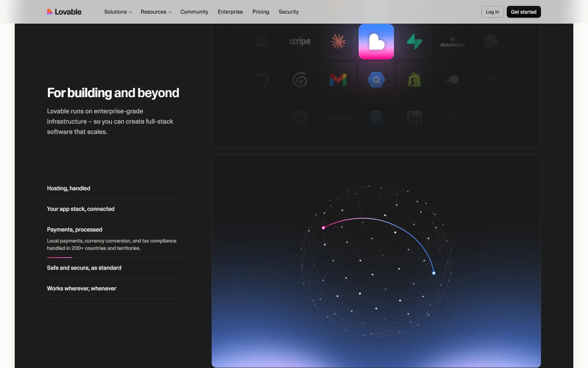
Task: Select the orange Claude starburst icon
Action: pyautogui.click(x=338, y=42)
